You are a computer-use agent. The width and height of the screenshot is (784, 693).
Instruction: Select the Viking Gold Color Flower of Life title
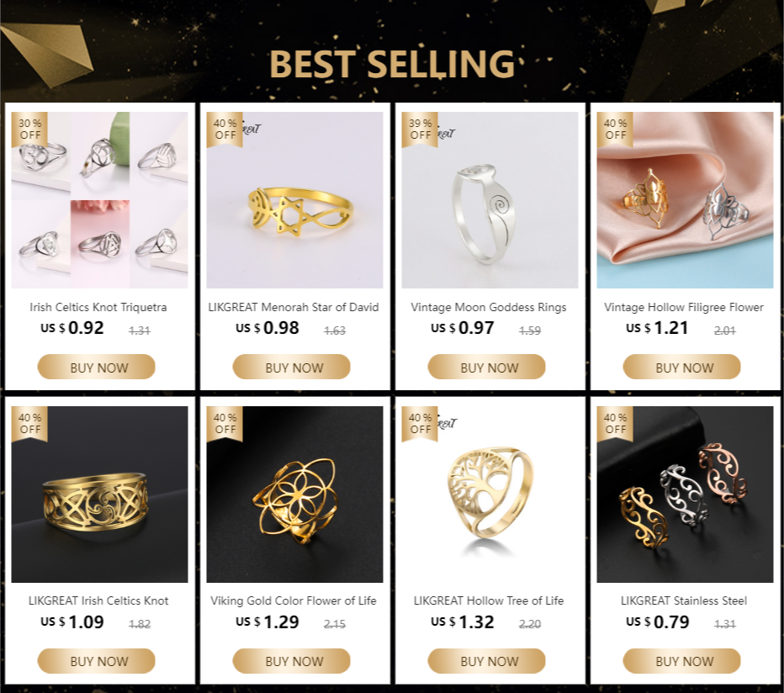click(294, 600)
